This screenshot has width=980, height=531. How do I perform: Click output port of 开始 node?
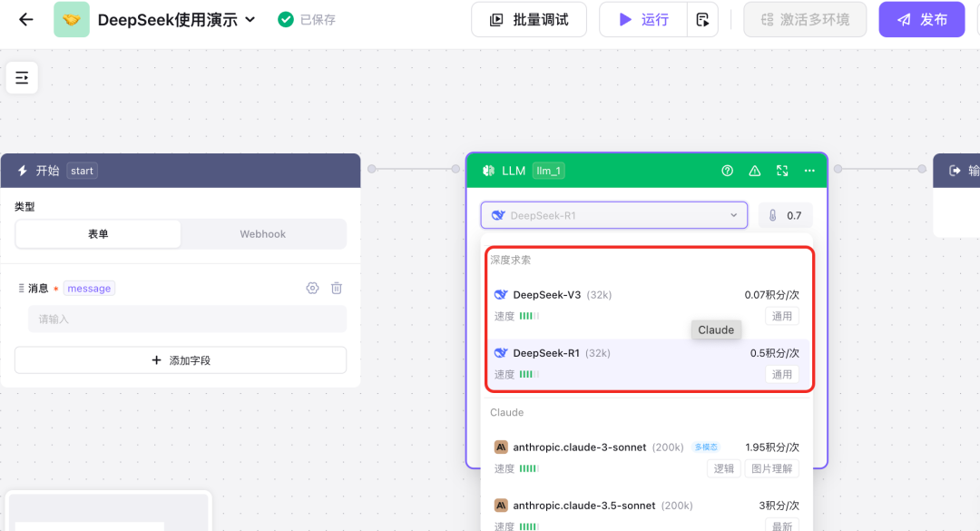(x=372, y=169)
